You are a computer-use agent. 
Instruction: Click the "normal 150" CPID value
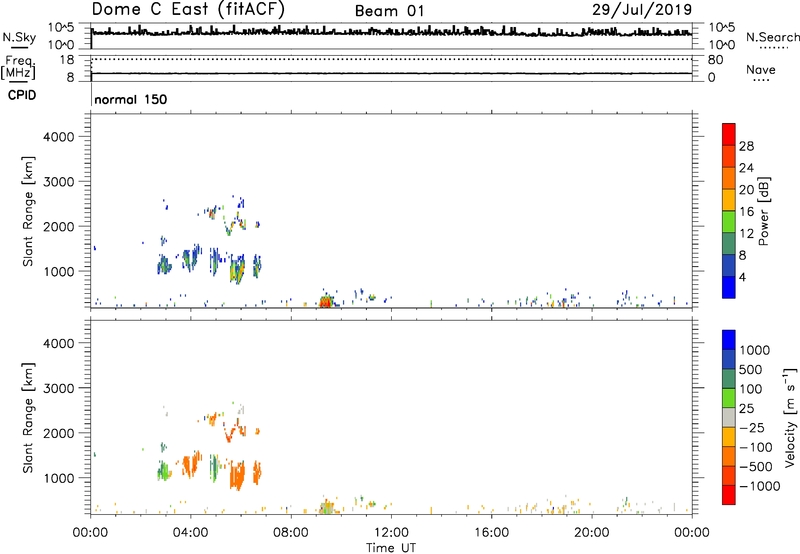click(131, 99)
